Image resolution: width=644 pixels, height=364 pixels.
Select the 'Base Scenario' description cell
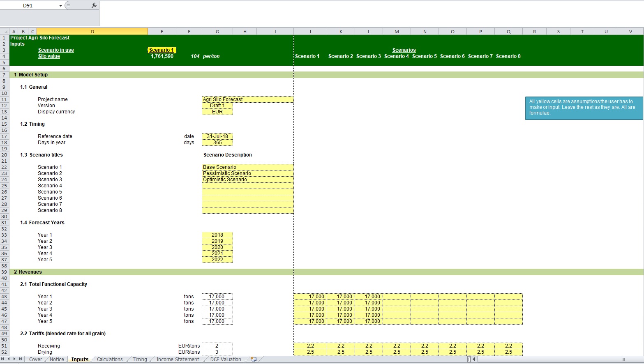coord(248,167)
